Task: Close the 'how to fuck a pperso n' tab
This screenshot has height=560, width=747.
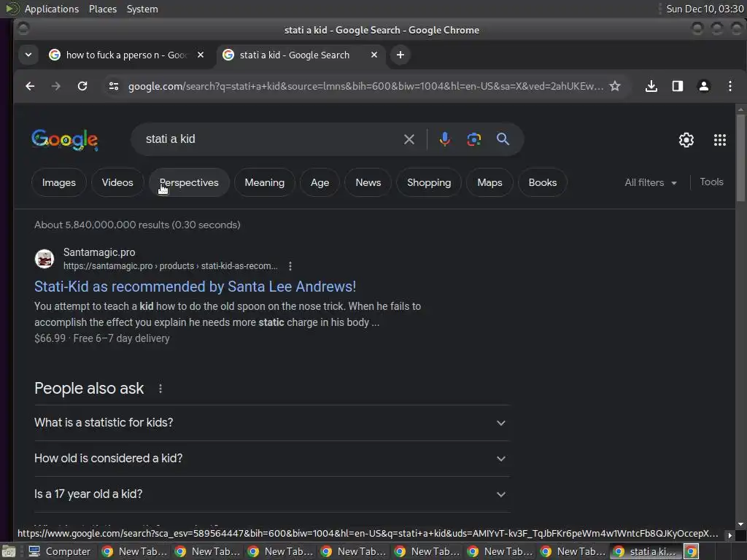Action: (x=201, y=55)
